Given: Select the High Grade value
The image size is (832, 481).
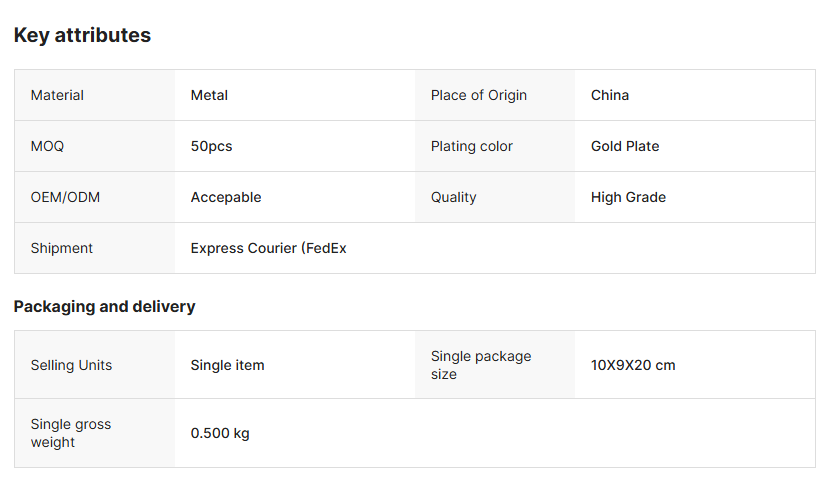Looking at the screenshot, I should (628, 197).
